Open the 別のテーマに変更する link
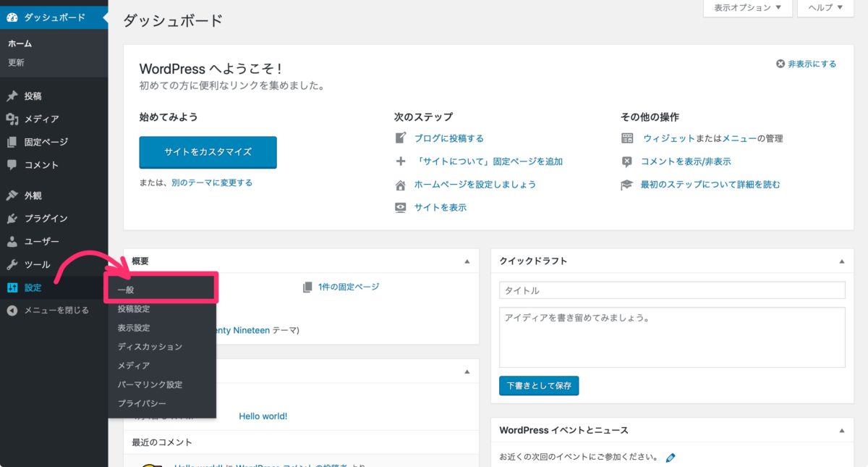This screenshot has width=868, height=467. (212, 183)
